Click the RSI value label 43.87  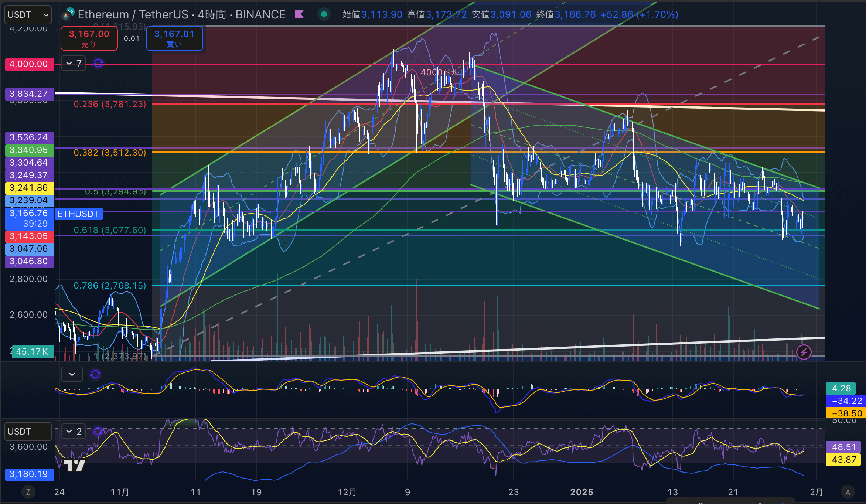click(x=844, y=460)
